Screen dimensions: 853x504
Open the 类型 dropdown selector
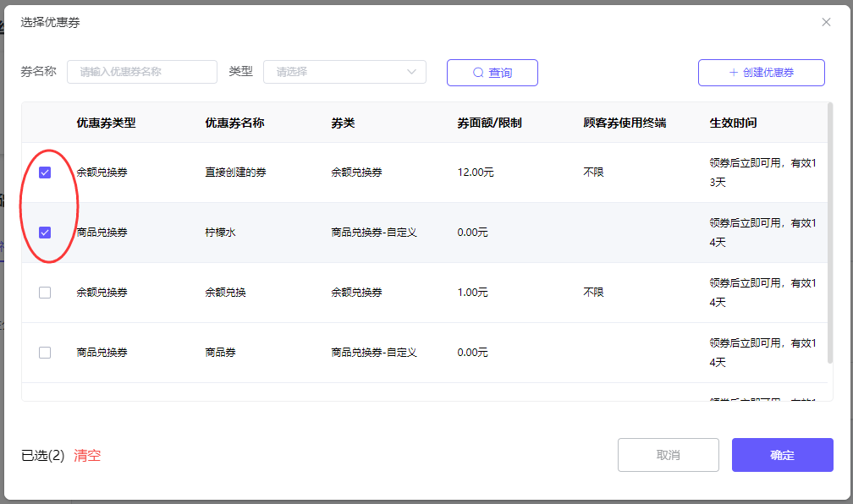[344, 72]
